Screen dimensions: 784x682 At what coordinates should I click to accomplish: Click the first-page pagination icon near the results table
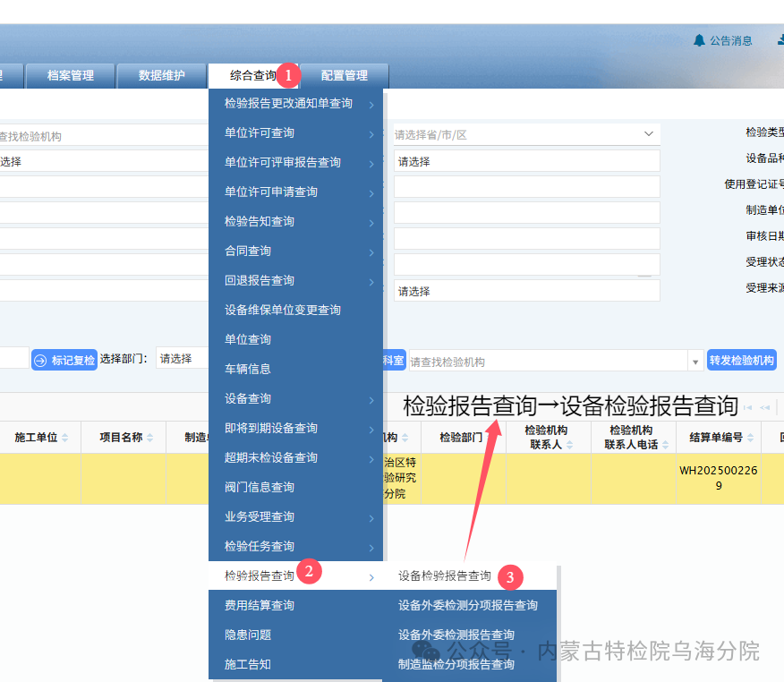(x=748, y=407)
